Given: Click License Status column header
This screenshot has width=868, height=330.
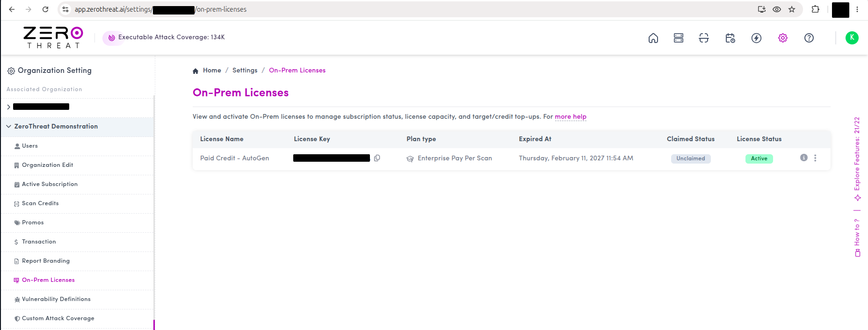Looking at the screenshot, I should point(759,139).
